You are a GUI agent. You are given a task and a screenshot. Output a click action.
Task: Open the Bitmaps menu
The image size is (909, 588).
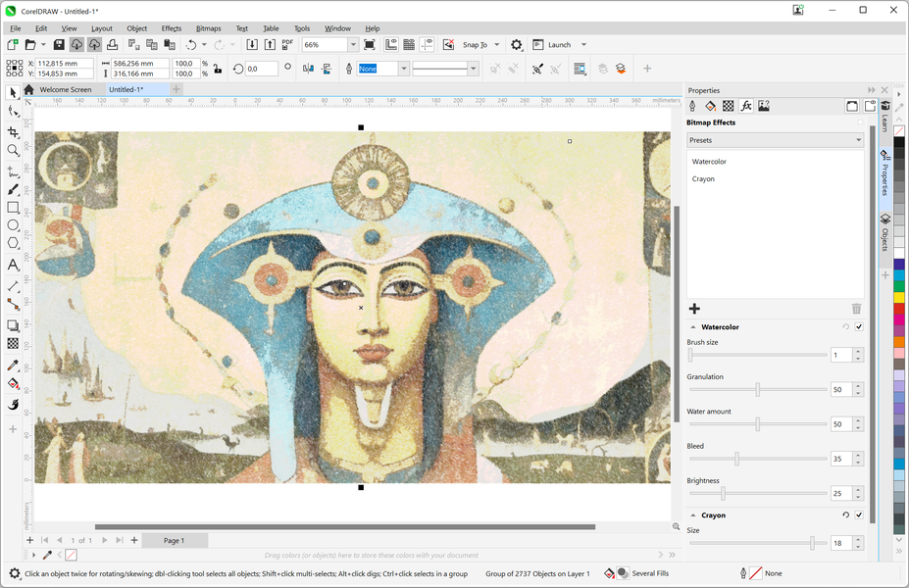pyautogui.click(x=208, y=28)
